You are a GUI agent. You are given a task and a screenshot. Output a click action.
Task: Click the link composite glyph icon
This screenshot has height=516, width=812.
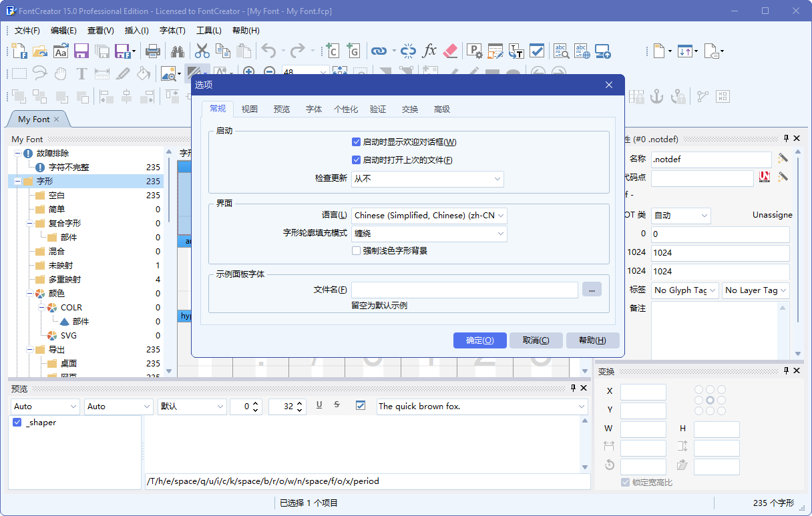point(379,51)
